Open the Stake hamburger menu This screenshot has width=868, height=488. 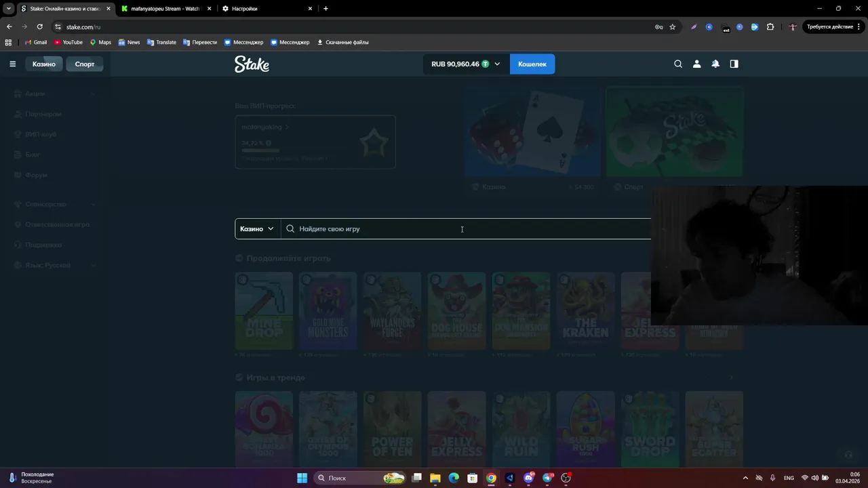pos(12,64)
